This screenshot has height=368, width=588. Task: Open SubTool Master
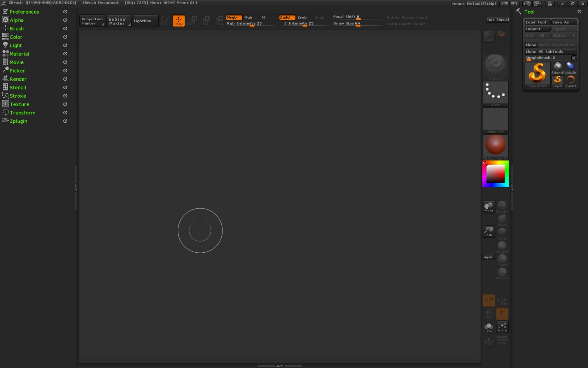119,21
